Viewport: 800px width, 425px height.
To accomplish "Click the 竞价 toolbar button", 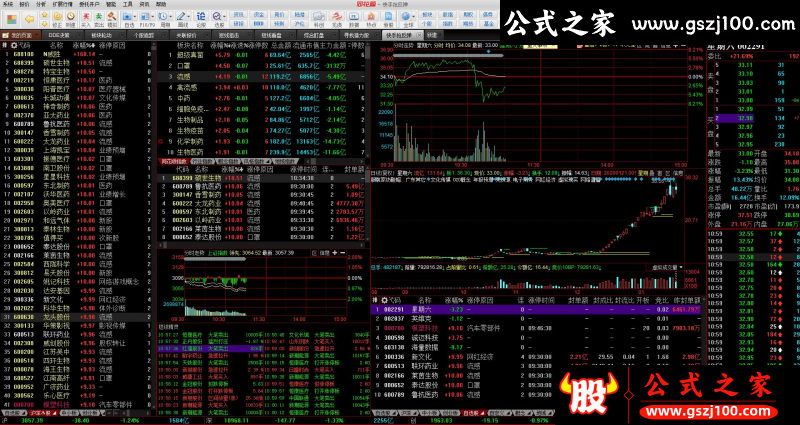I will click(x=279, y=14).
